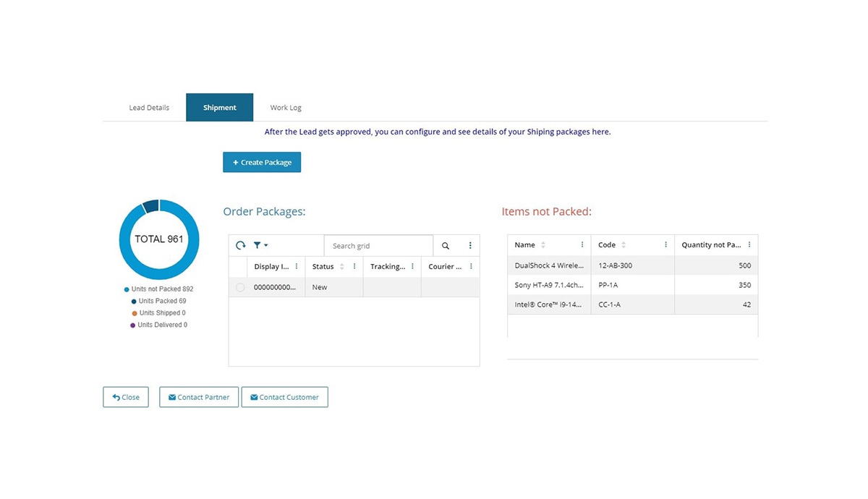
Task: Open the Status column options menu
Action: click(354, 267)
